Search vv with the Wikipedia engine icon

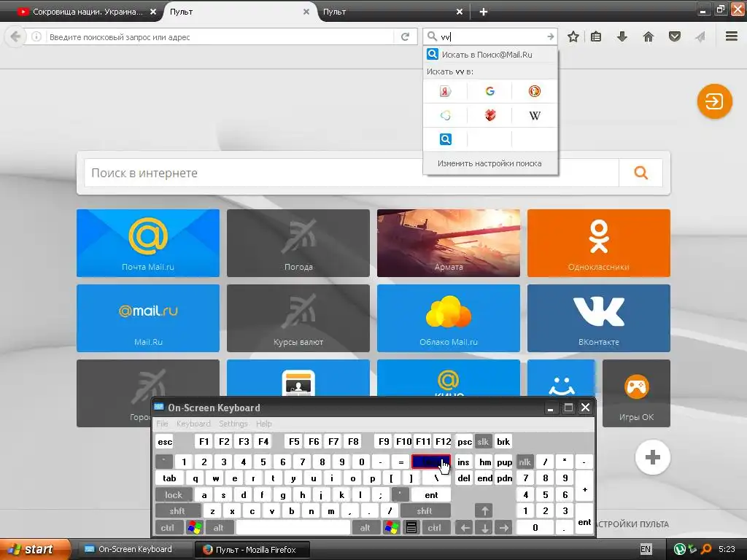[x=535, y=115]
